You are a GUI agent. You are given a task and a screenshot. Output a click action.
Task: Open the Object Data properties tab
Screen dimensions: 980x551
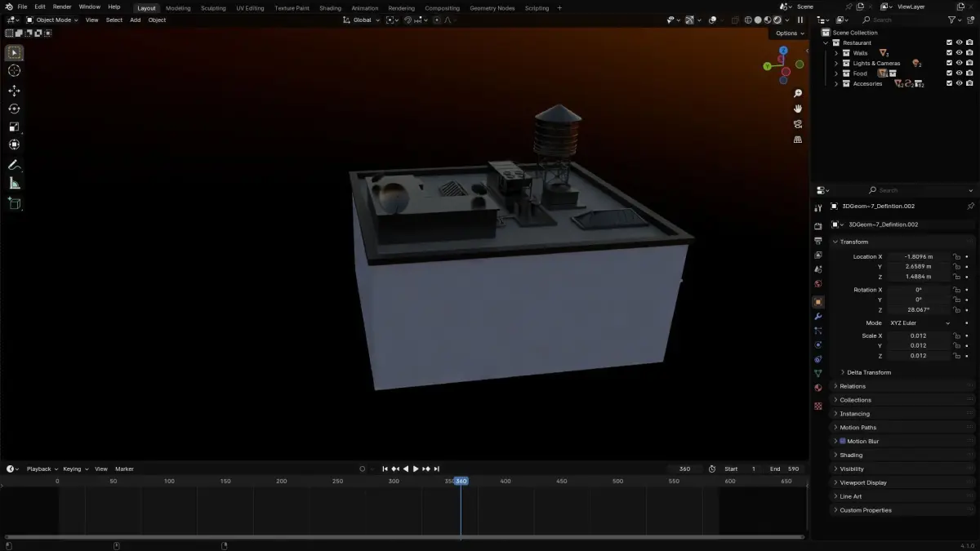(817, 373)
